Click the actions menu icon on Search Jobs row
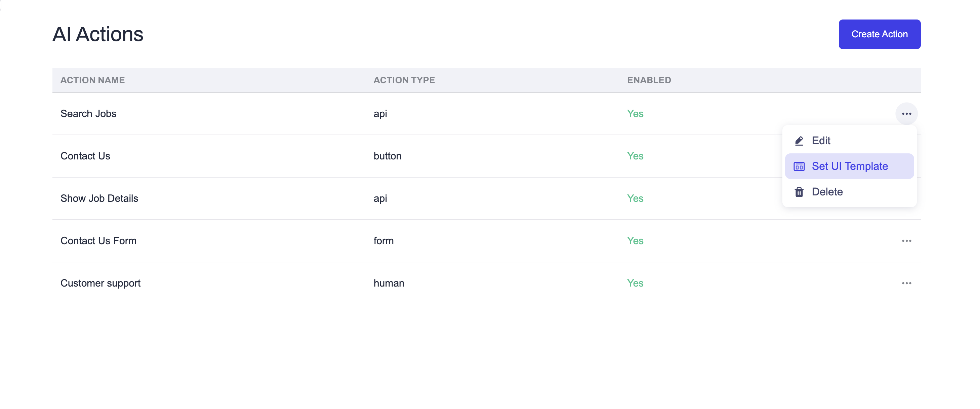980x409 pixels. [907, 113]
